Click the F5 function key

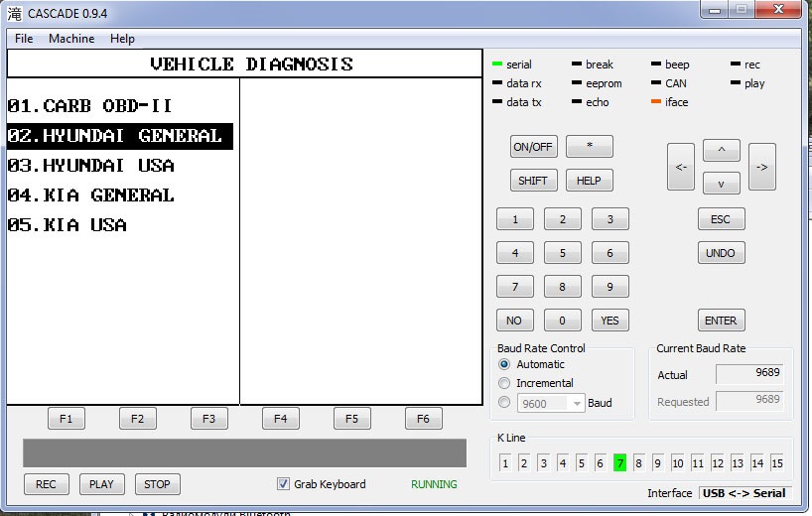coord(352,419)
